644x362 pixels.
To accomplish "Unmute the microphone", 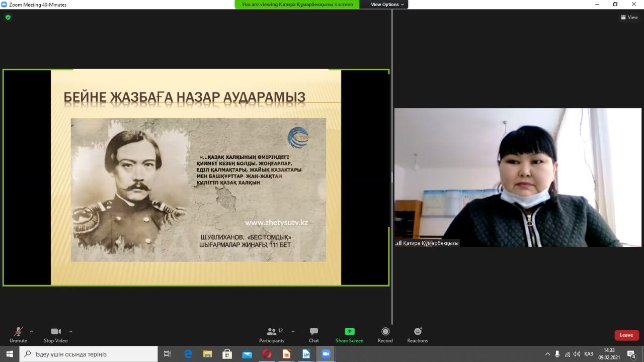I will 18,334.
